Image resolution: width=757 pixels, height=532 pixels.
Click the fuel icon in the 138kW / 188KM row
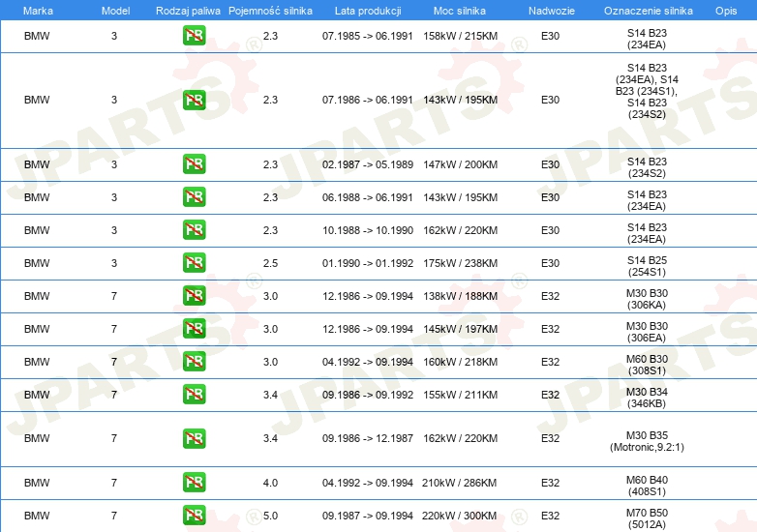[x=194, y=296]
